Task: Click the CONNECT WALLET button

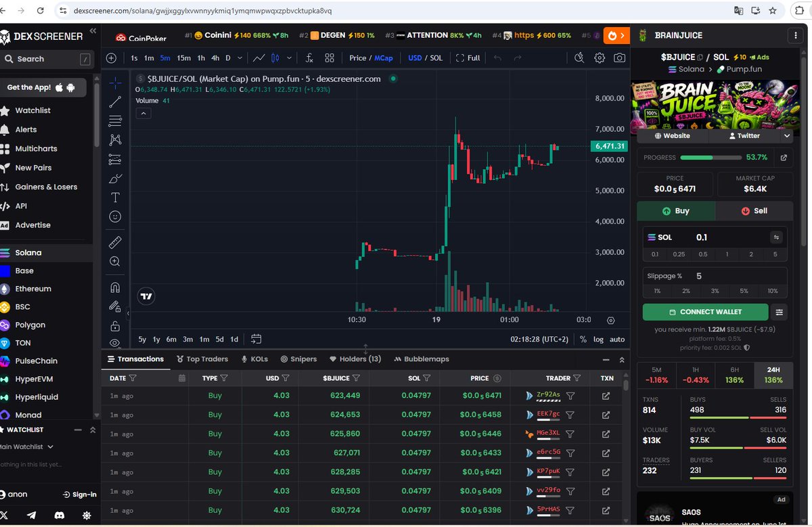Action: (x=705, y=312)
